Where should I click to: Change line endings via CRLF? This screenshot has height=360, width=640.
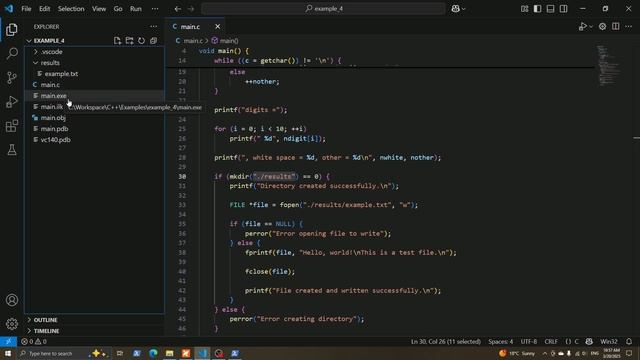(x=551, y=342)
